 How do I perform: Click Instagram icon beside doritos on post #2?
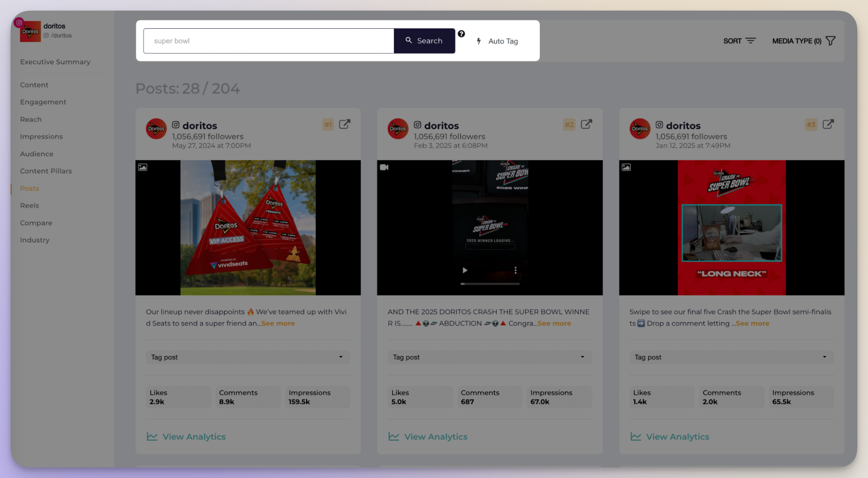tap(418, 125)
